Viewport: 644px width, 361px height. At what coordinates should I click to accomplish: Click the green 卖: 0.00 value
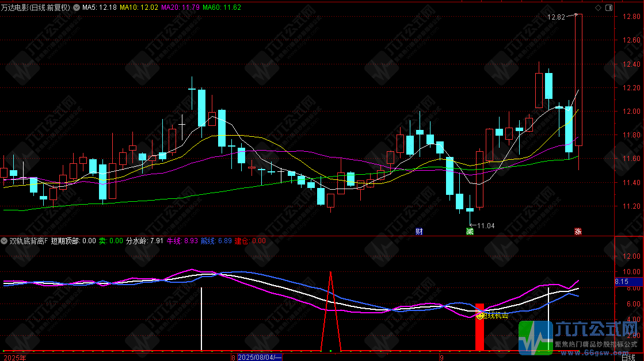point(111,241)
